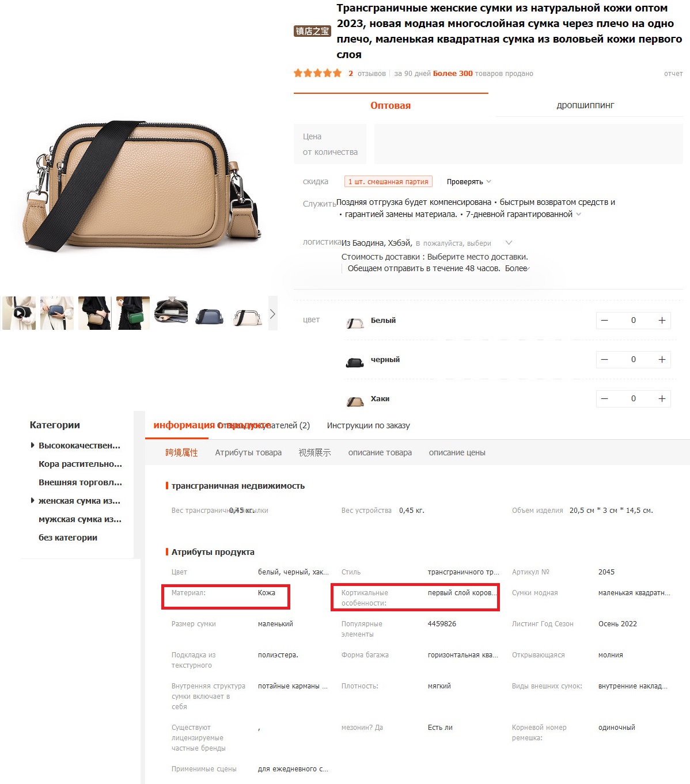Viewport: 690px width, 784px height.
Task: Show next product thumbnails with arrow
Action: tap(273, 314)
